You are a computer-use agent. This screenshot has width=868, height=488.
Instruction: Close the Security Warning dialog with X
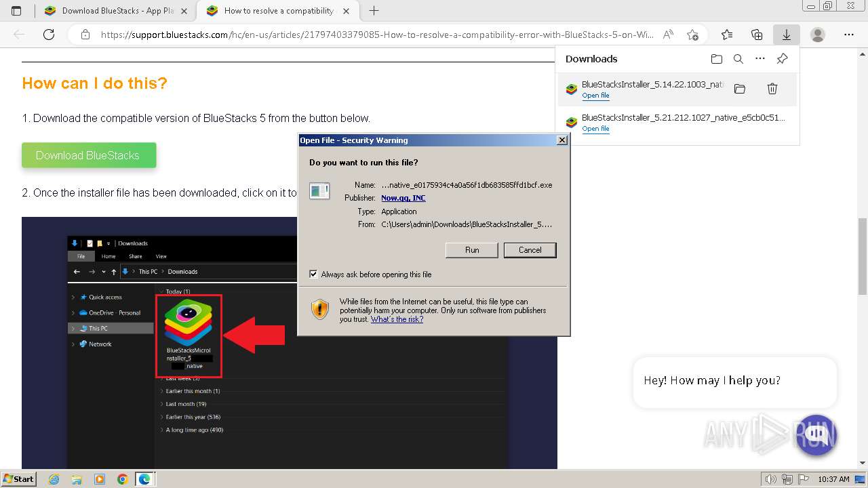tap(561, 140)
